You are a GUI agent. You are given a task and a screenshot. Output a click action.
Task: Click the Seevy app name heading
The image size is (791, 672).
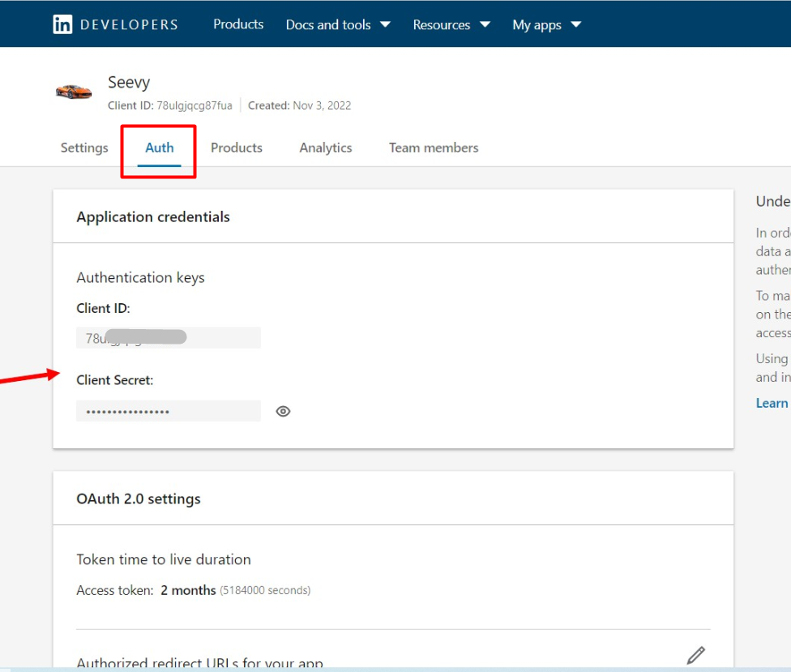pyautogui.click(x=129, y=82)
